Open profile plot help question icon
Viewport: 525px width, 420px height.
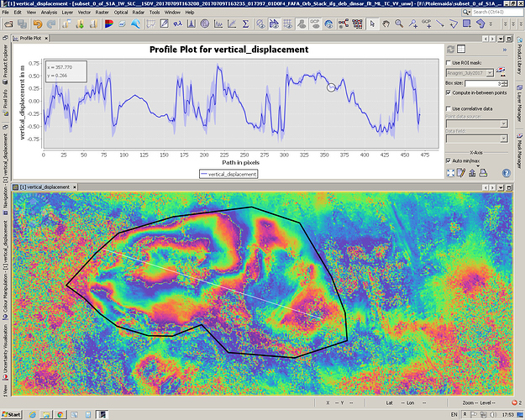pos(507,173)
